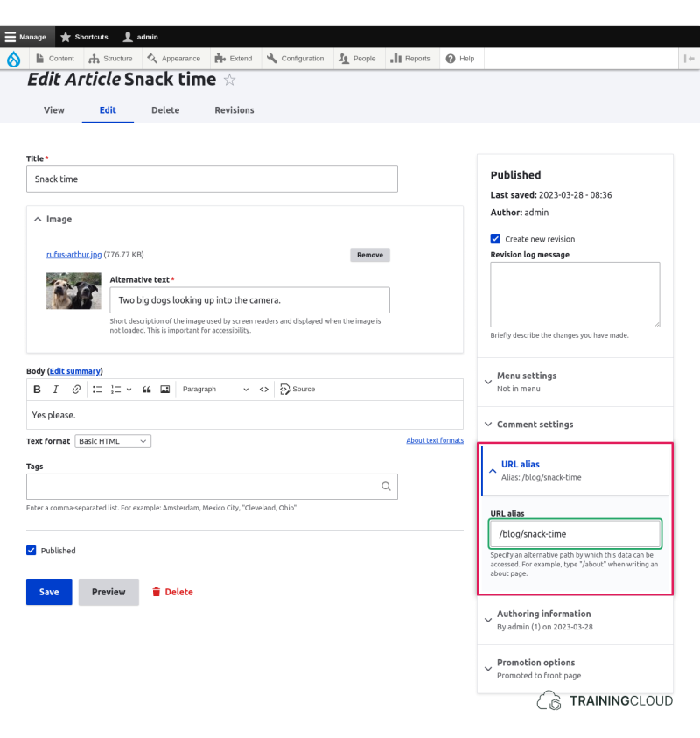Add page to shortcuts with star

point(229,80)
